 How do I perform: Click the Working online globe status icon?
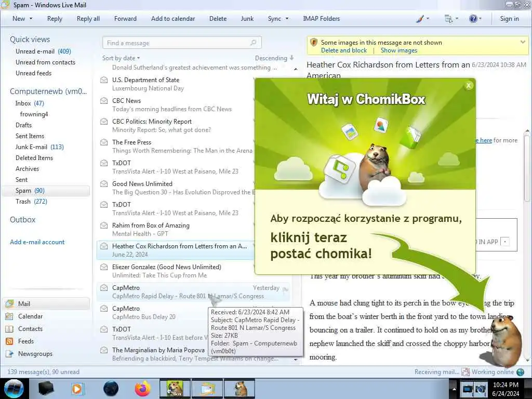coord(520,372)
